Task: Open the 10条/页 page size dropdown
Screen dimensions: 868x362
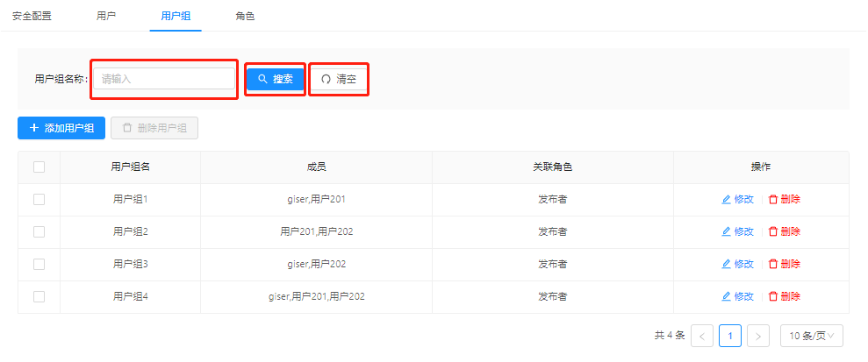Action: tap(811, 336)
